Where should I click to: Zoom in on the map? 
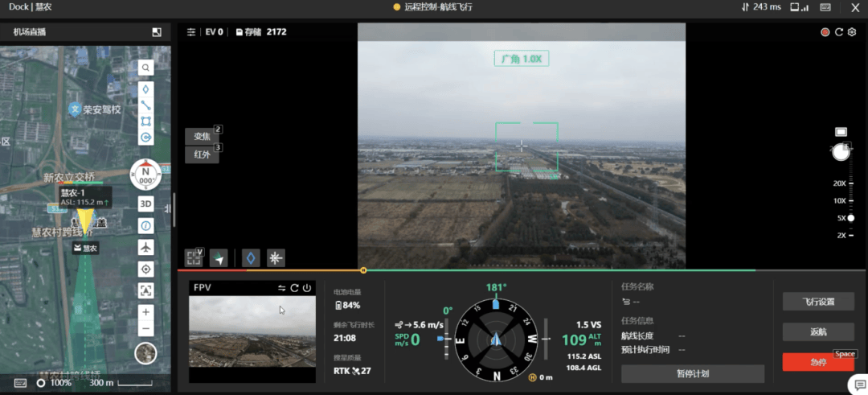tap(145, 312)
